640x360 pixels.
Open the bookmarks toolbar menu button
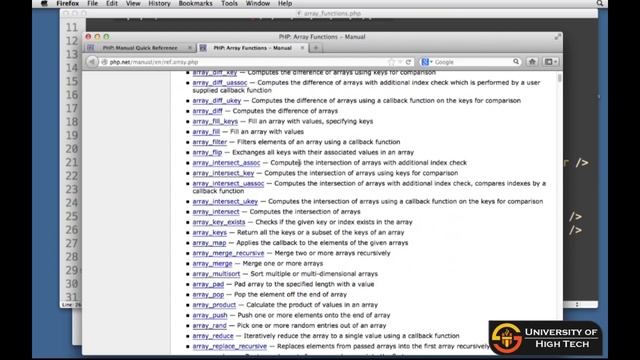tap(551, 62)
